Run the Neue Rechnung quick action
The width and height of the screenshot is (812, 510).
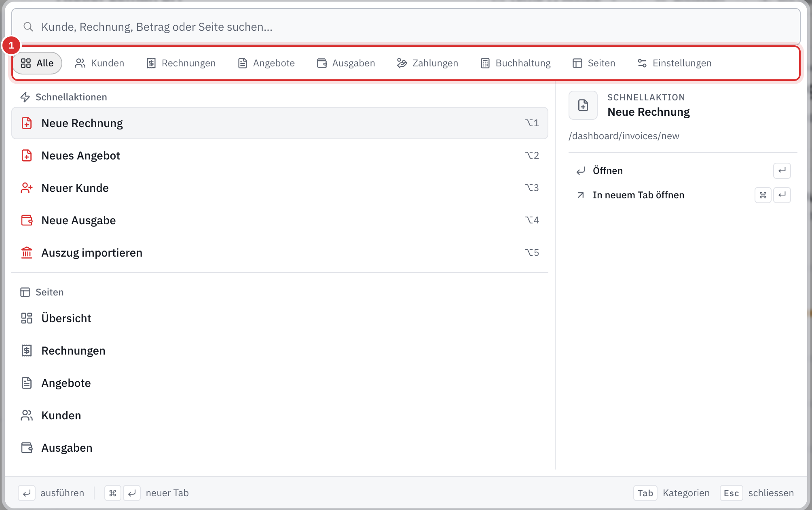(280, 123)
